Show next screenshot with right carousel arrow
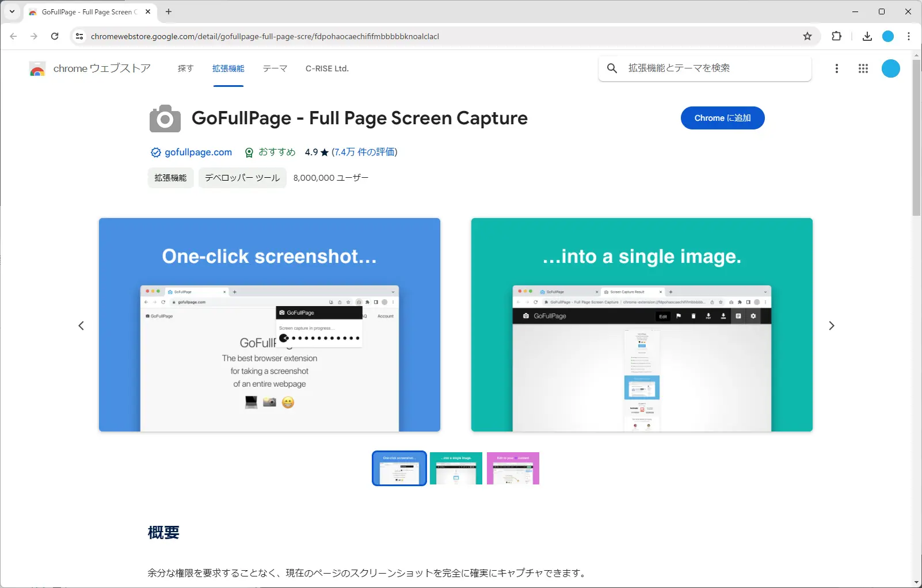 pyautogui.click(x=832, y=325)
